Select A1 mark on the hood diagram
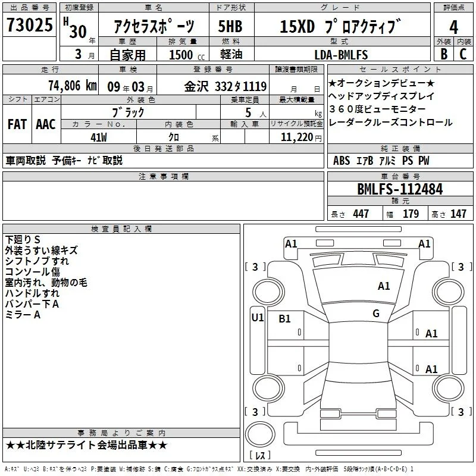Viewport: 476px width, 476px height. pos(384,286)
